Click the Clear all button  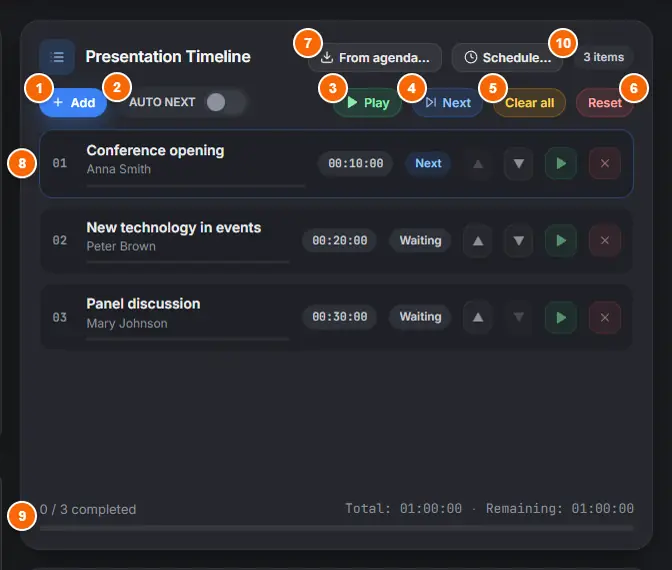(x=529, y=102)
